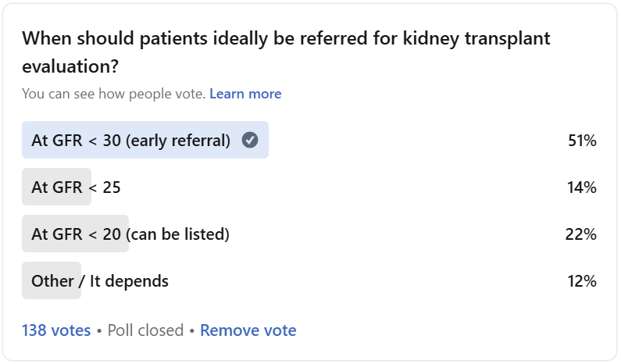Click the "Poll closed" status text

tap(145, 330)
